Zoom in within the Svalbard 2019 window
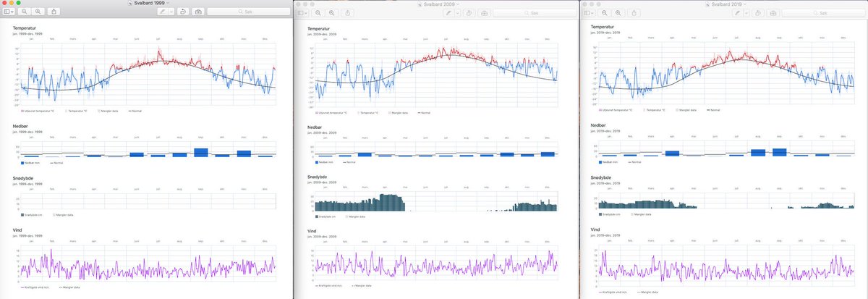868x299 pixels. point(618,13)
